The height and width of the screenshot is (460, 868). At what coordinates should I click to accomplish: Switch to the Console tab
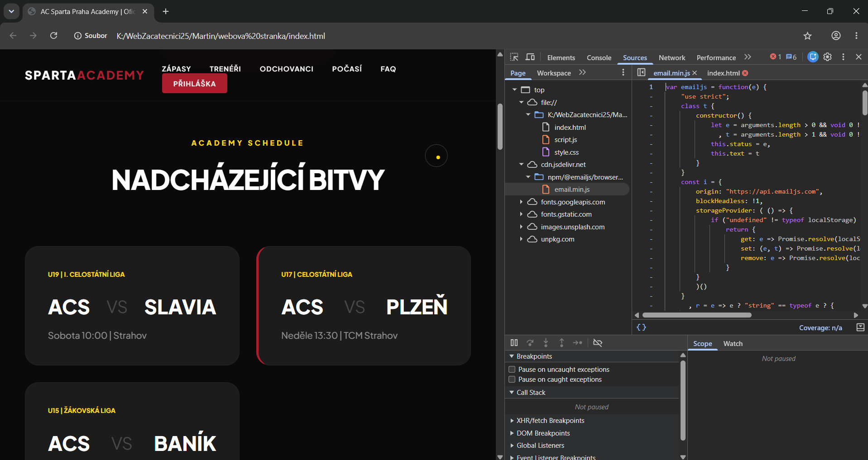tap(599, 57)
